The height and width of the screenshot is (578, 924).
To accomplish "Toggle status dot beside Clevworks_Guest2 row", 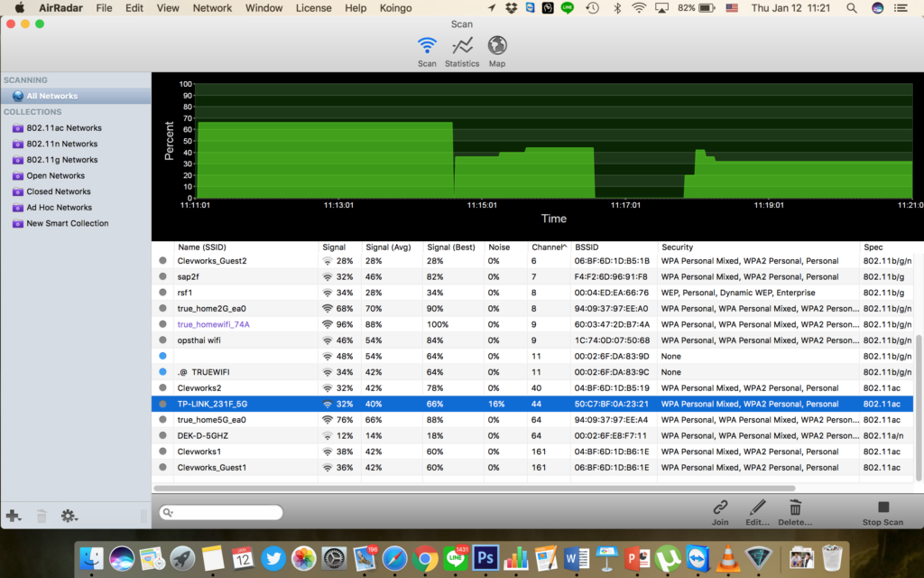I will coord(162,261).
